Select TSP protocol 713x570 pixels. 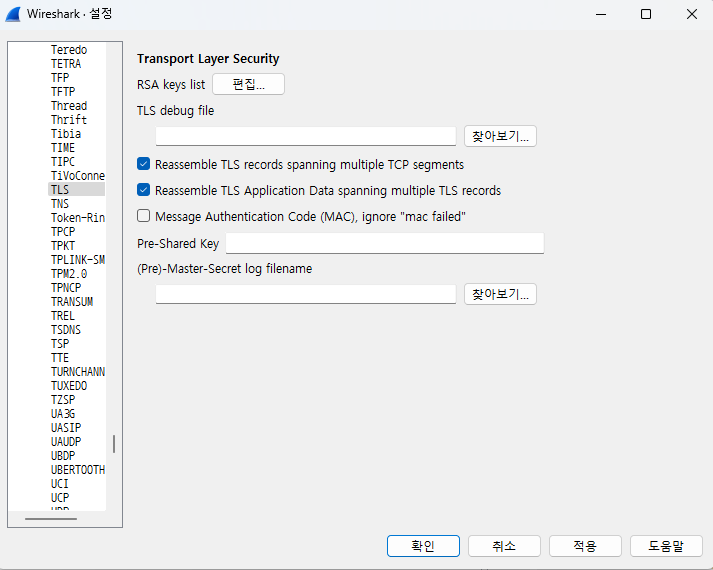[x=60, y=344]
